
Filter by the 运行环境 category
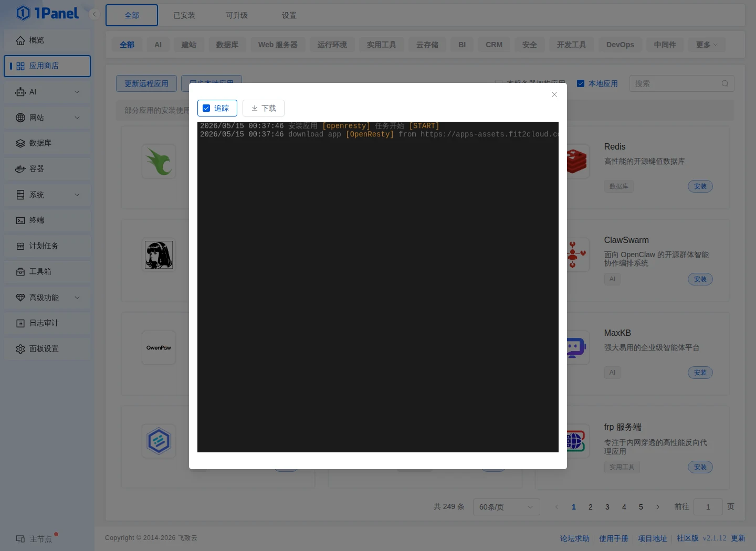(x=332, y=45)
